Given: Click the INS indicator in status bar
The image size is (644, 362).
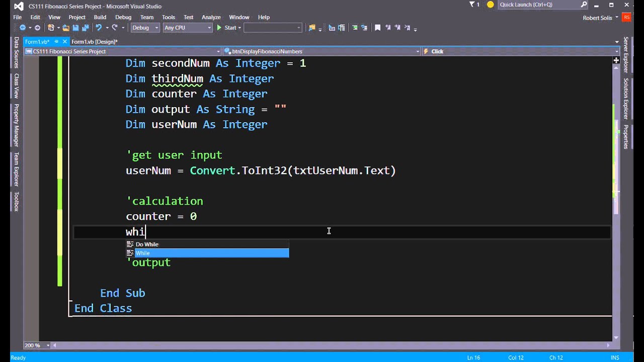Looking at the screenshot, I should click(x=614, y=357).
